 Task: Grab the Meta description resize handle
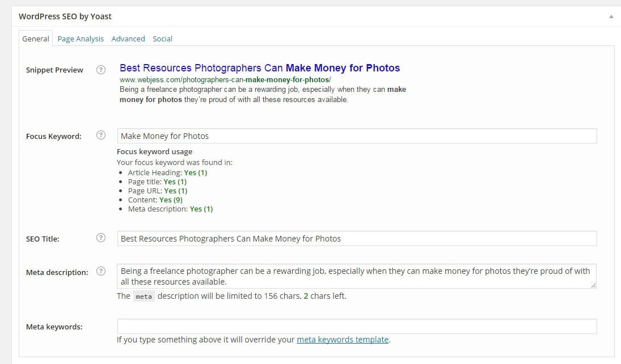(x=593, y=285)
